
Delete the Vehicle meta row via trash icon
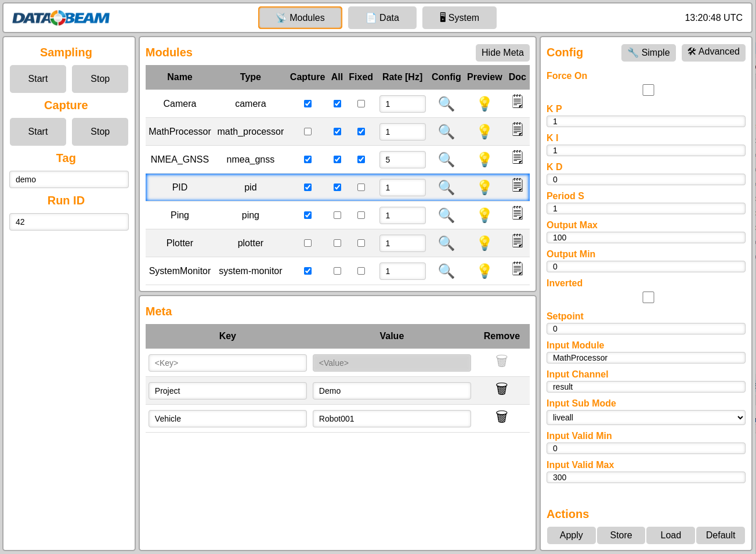502,417
